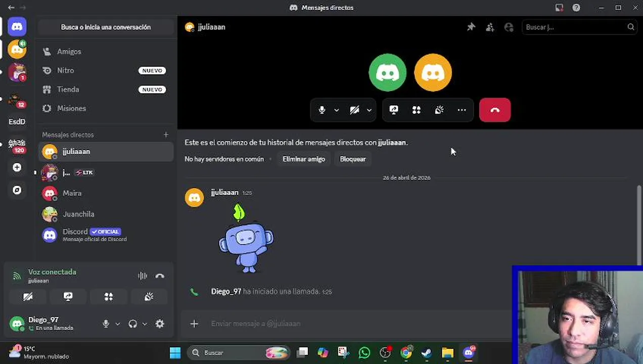Open the EsdD server
The height and width of the screenshot is (364, 643).
[17, 122]
